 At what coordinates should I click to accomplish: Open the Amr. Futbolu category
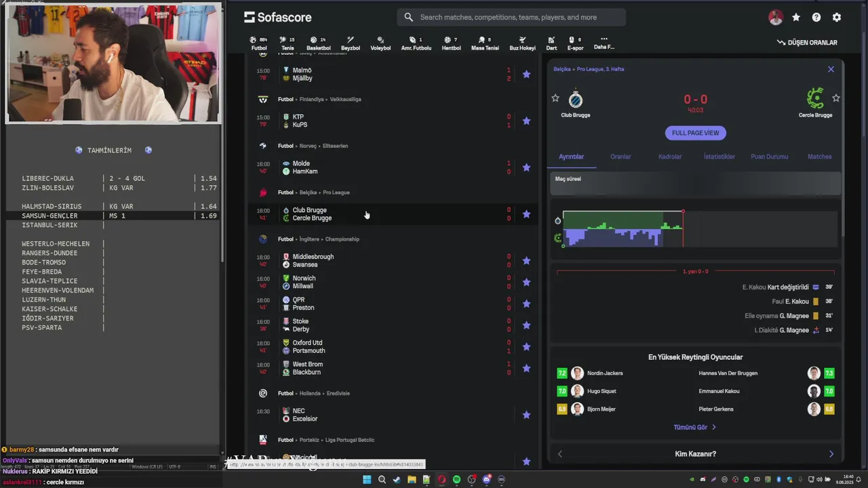pos(416,43)
